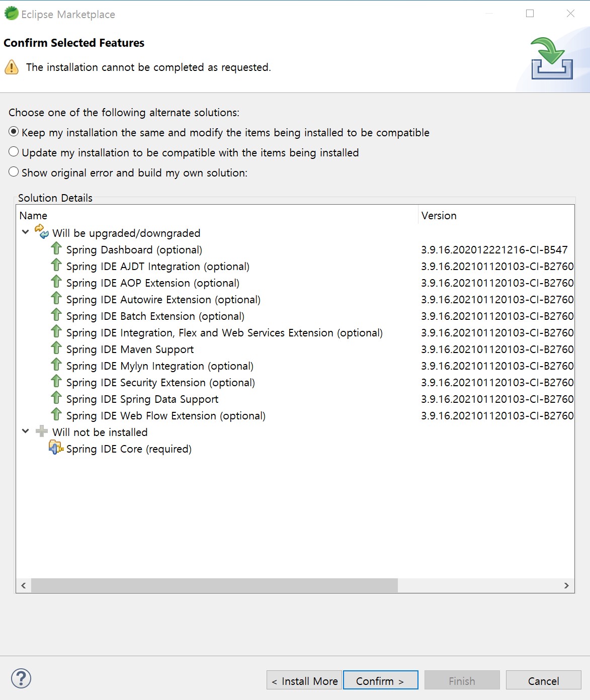Select the Will be upgraded/downgraded label
This screenshot has height=700, width=590.
coord(126,233)
